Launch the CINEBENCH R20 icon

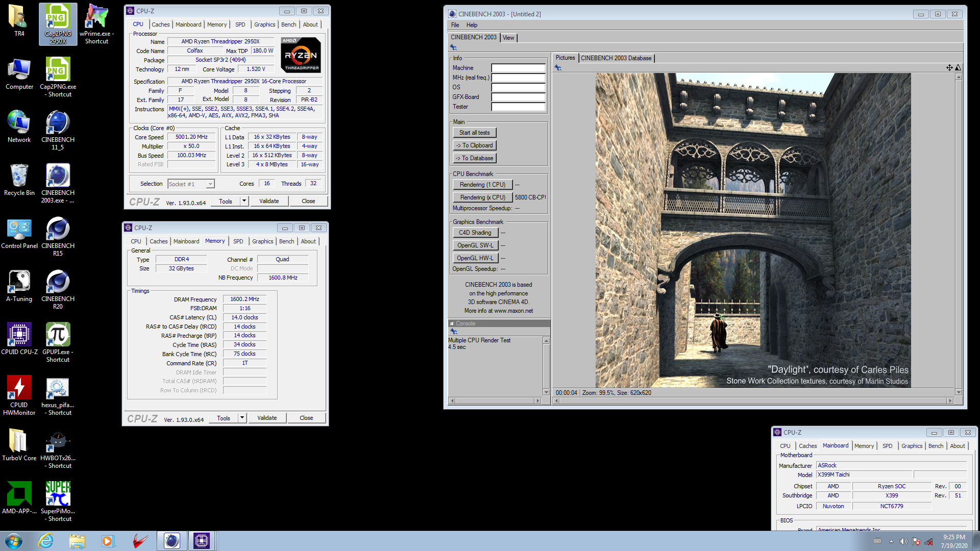click(58, 289)
